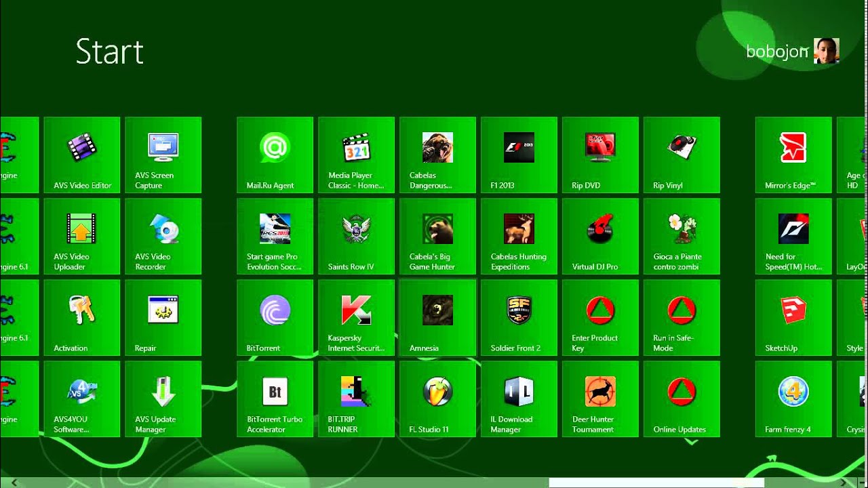Open Gioca a Piante contro zombi tile

(682, 237)
